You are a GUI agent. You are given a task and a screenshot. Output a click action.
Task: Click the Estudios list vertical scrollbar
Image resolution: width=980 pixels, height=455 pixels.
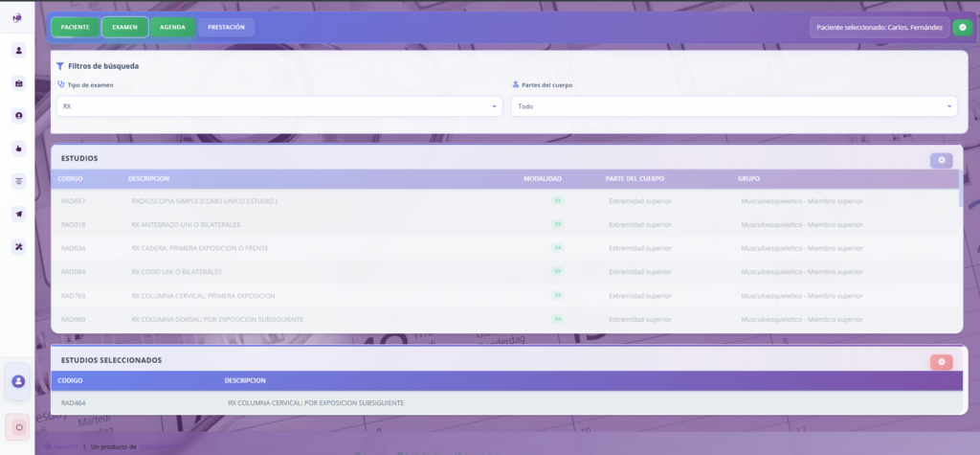coord(961,196)
